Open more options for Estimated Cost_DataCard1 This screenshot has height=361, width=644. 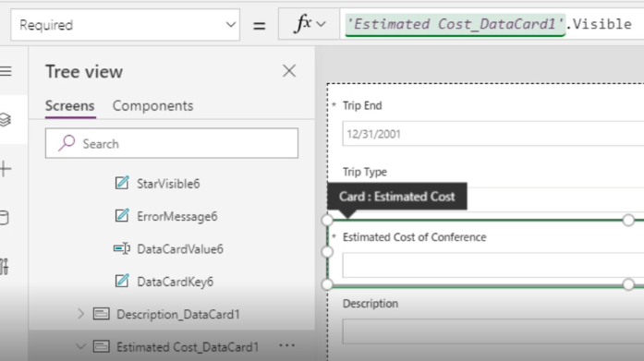coord(286,346)
